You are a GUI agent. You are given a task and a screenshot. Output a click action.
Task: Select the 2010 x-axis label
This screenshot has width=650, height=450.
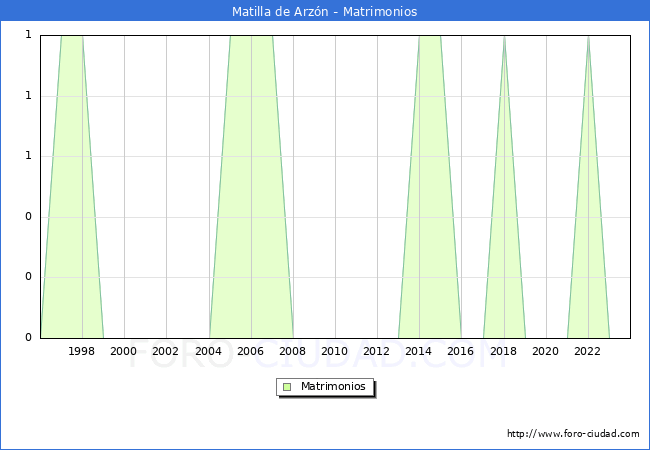(x=335, y=351)
